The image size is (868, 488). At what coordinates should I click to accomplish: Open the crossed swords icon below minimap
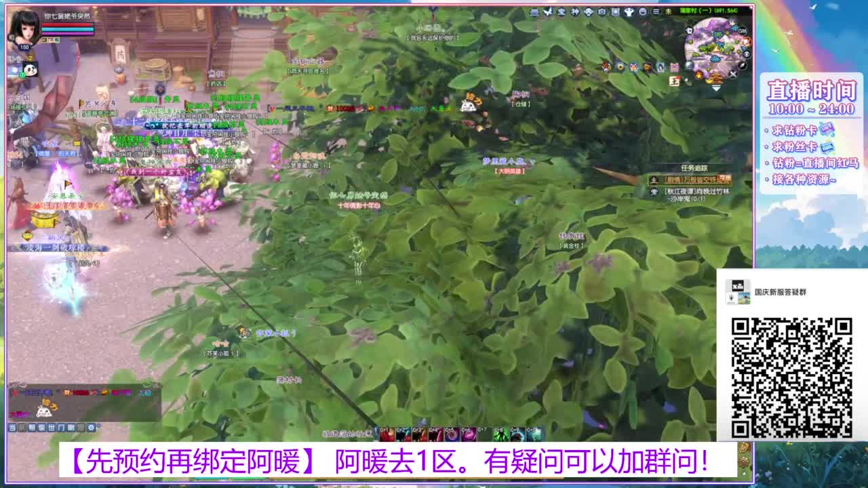click(733, 74)
